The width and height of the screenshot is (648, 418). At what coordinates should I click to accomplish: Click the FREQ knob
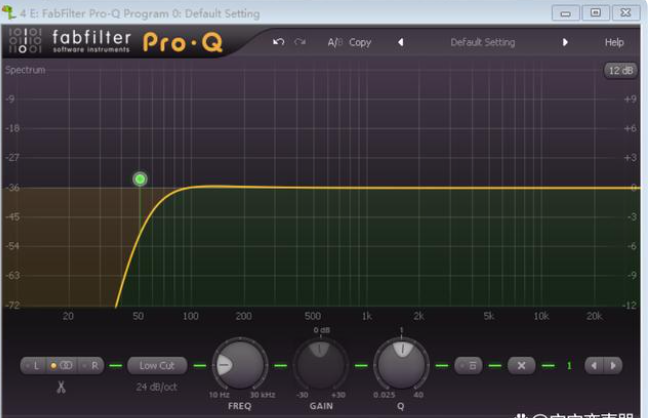point(239,365)
